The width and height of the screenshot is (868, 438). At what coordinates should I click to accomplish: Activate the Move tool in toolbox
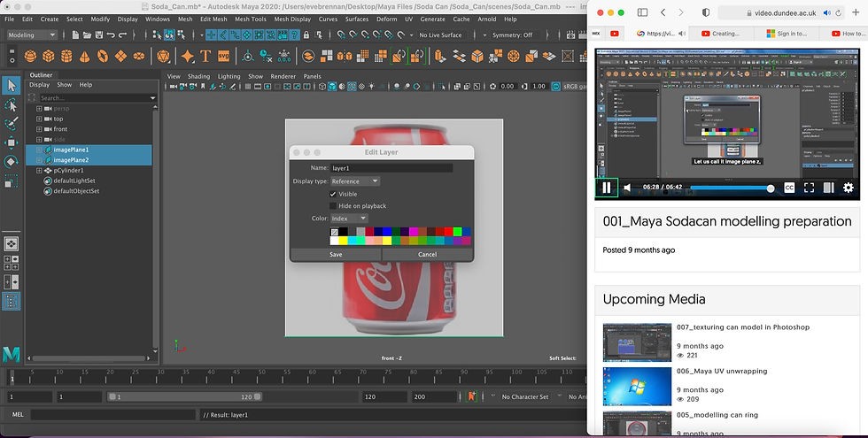pyautogui.click(x=11, y=142)
